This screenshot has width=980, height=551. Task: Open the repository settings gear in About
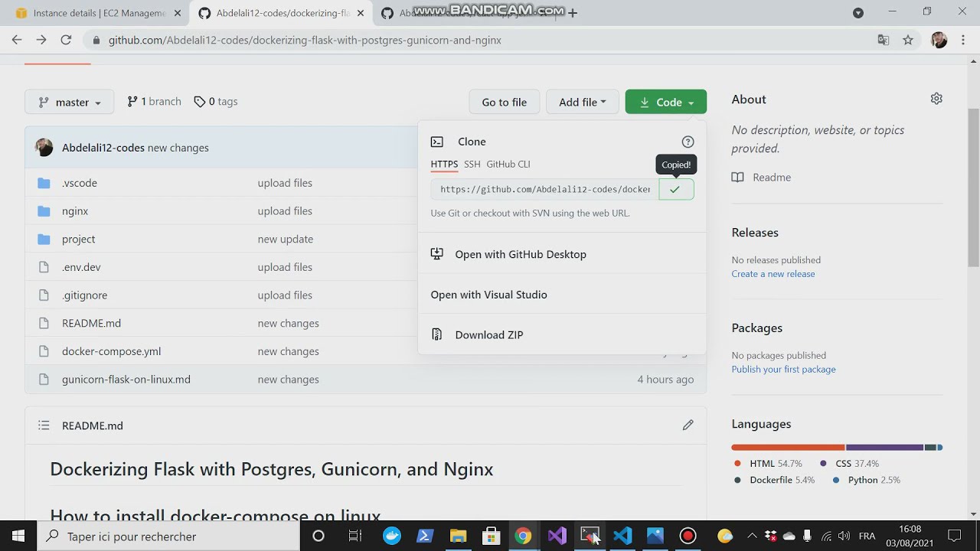click(x=936, y=99)
